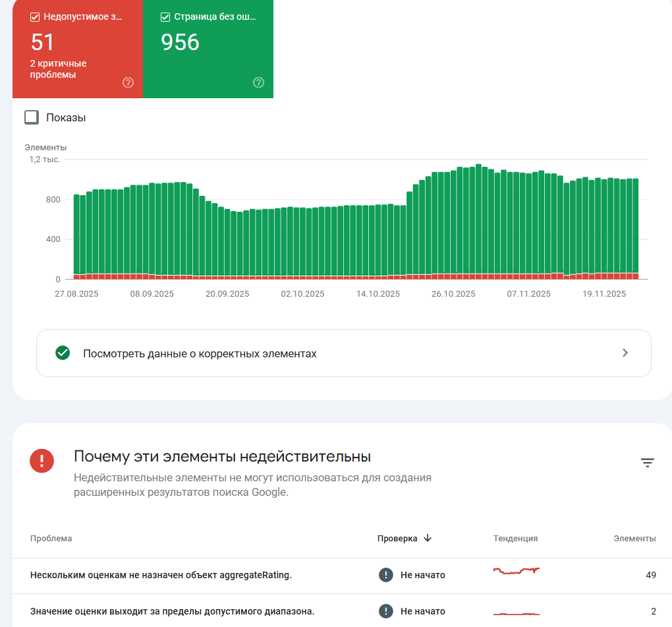Image resolution: width=672 pixels, height=627 pixels.
Task: Click Не начато status in the rating range row
Action: tap(422, 611)
